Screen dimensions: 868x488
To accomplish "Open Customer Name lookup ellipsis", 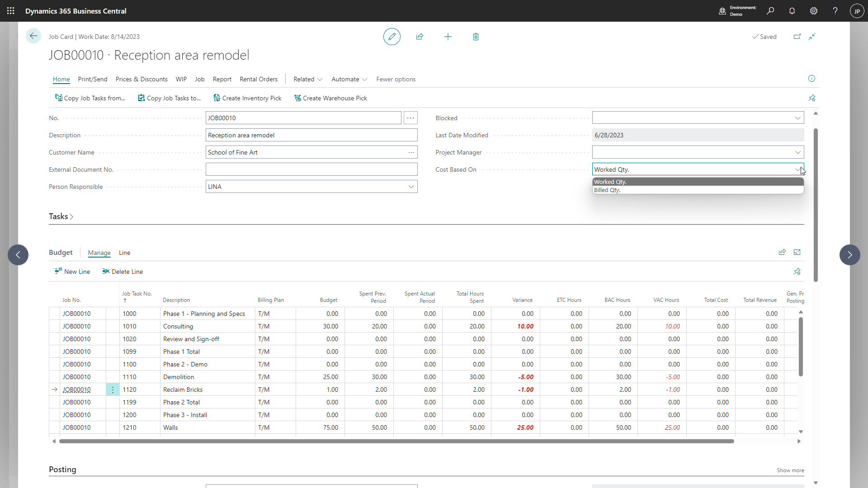I will [x=411, y=152].
